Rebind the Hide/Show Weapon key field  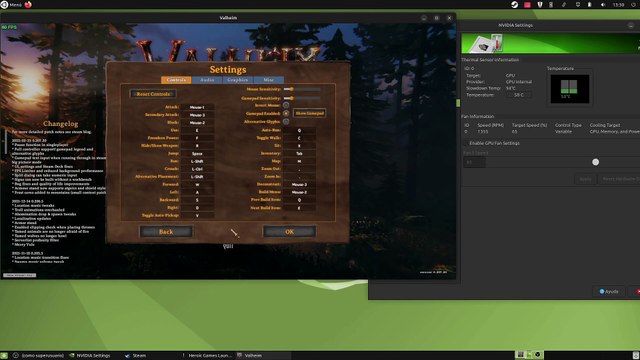(x=197, y=146)
